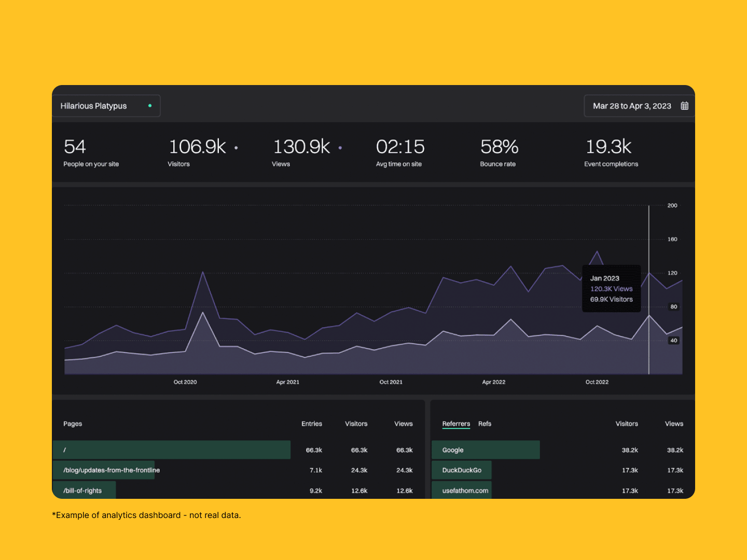The image size is (747, 560).
Task: Click the Visitors column header in Pages
Action: coord(356,424)
